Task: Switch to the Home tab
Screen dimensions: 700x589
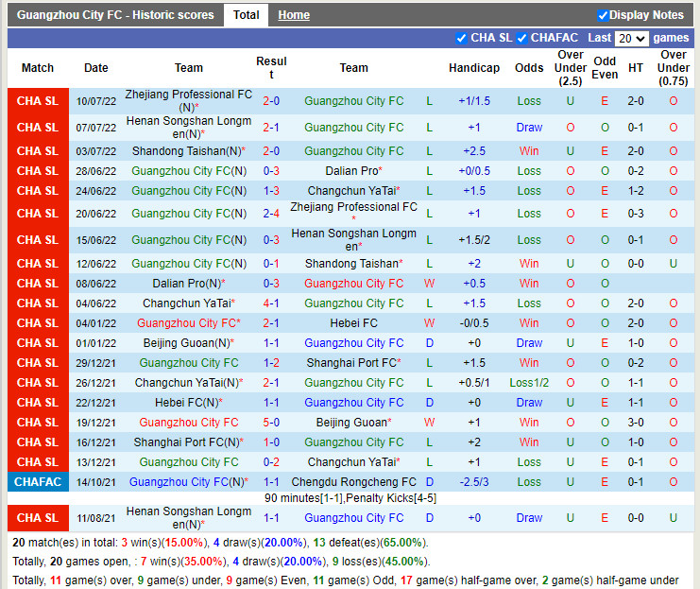Action: (x=294, y=15)
